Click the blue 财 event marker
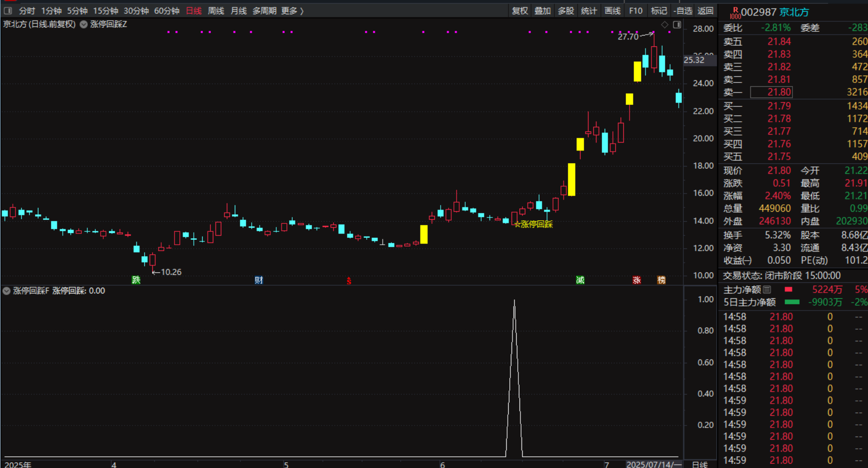Screen dimensions: 868x468 (259, 280)
